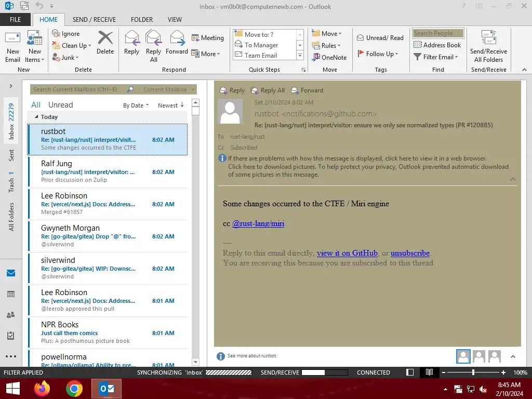Show All messages filter
Image resolution: width=532 pixels, height=399 pixels.
pos(36,105)
